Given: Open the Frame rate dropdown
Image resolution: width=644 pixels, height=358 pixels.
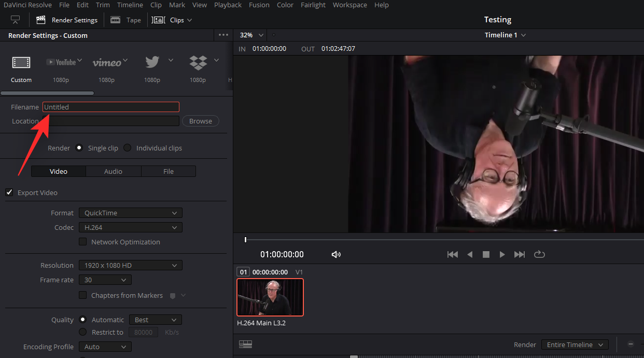Looking at the screenshot, I should tap(105, 280).
